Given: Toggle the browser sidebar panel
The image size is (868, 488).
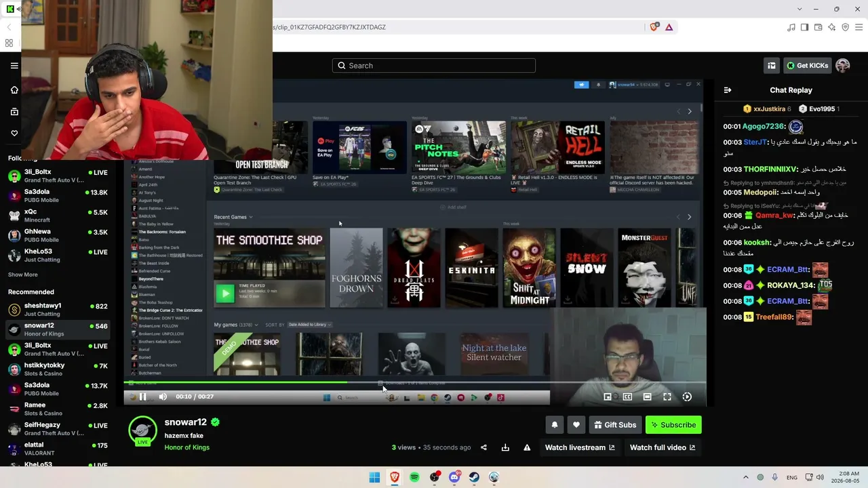Looking at the screenshot, I should pos(804,27).
